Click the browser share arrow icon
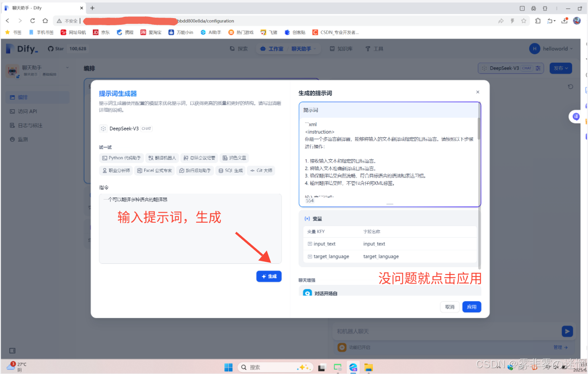 [x=501, y=21]
